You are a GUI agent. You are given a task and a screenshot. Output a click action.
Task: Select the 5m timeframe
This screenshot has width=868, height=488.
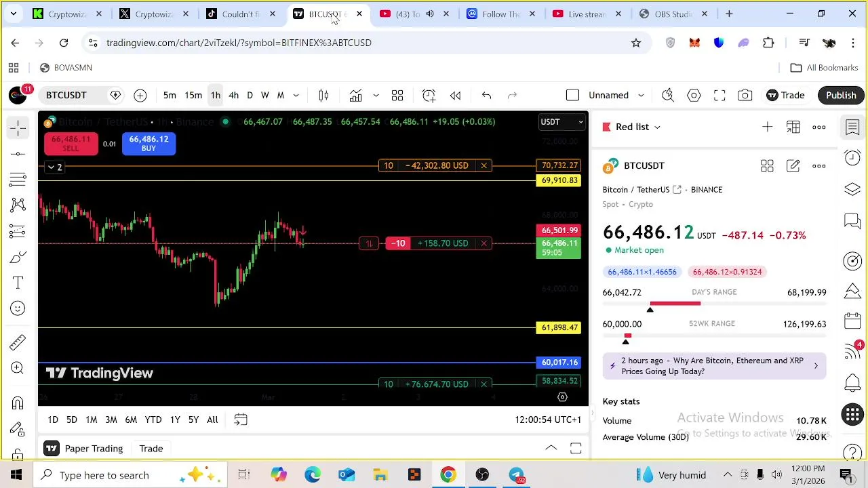click(170, 96)
